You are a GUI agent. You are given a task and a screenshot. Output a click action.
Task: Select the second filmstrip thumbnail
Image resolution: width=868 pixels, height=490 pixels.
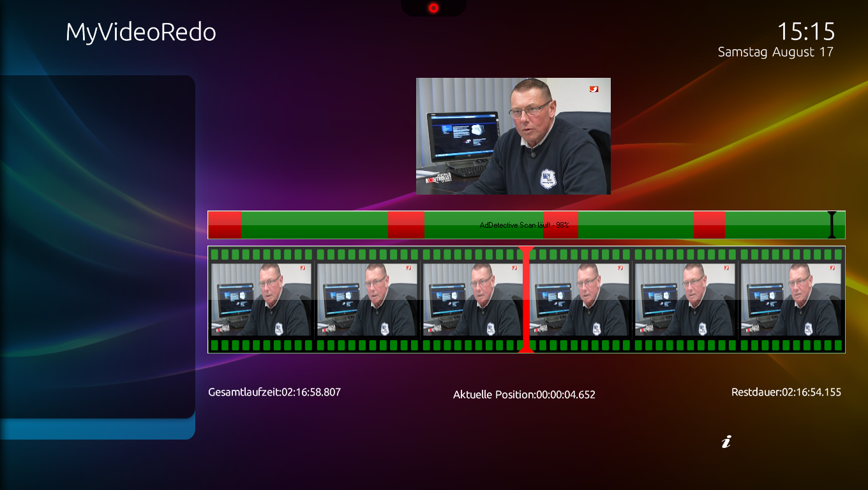[368, 299]
